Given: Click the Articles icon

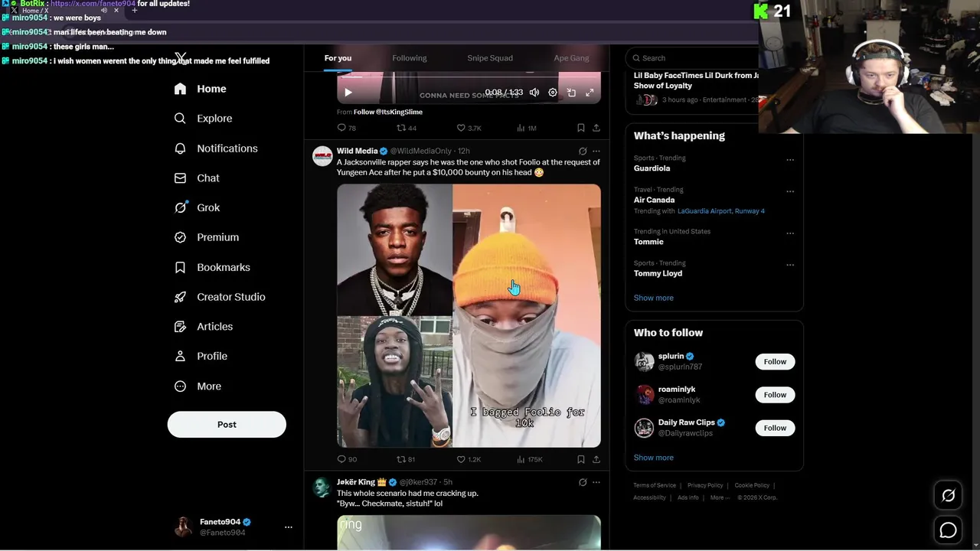Looking at the screenshot, I should point(180,327).
